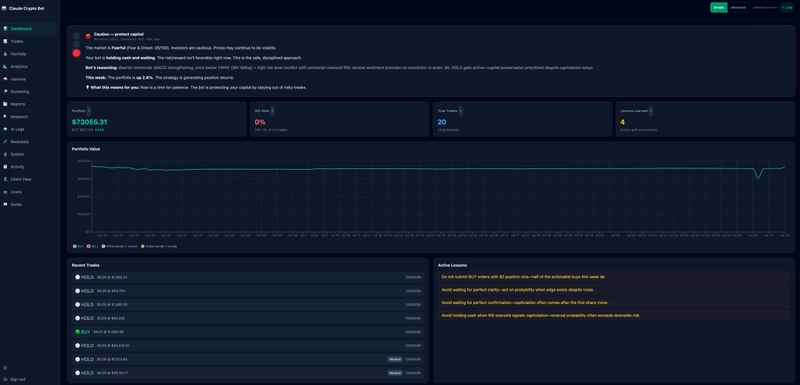
Task: Click the Screening icon in the sidebar
Action: (x=5, y=91)
